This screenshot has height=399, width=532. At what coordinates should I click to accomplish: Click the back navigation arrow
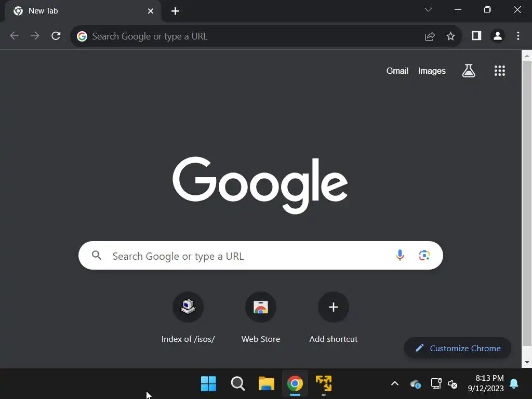(14, 36)
